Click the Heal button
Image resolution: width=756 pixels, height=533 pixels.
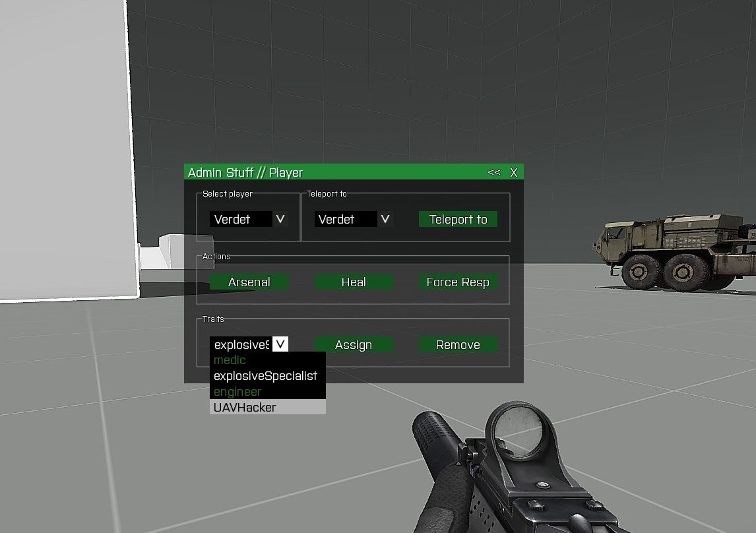354,282
